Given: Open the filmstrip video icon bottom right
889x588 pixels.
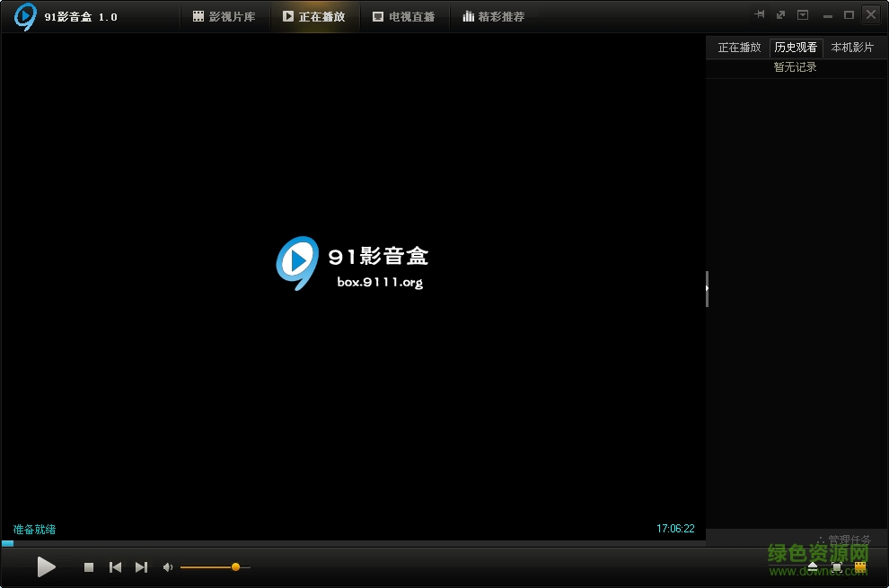Looking at the screenshot, I should 860,566.
